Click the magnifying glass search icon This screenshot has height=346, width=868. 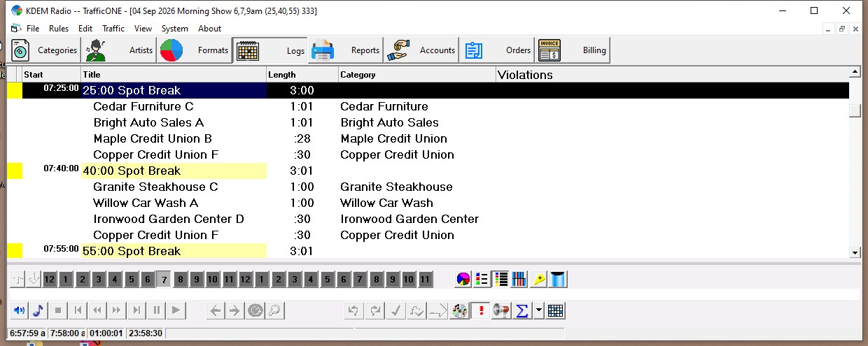[x=275, y=310]
